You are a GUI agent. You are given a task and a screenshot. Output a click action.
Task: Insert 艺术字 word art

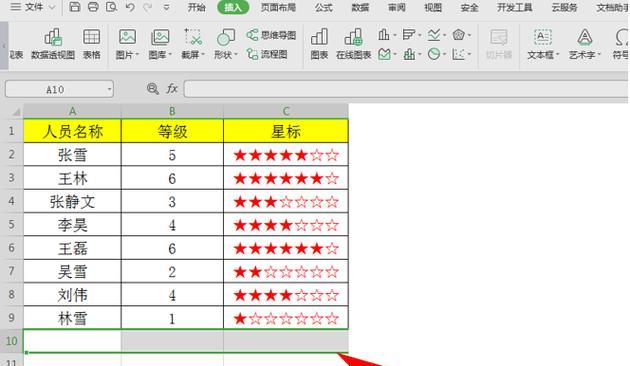[585, 44]
